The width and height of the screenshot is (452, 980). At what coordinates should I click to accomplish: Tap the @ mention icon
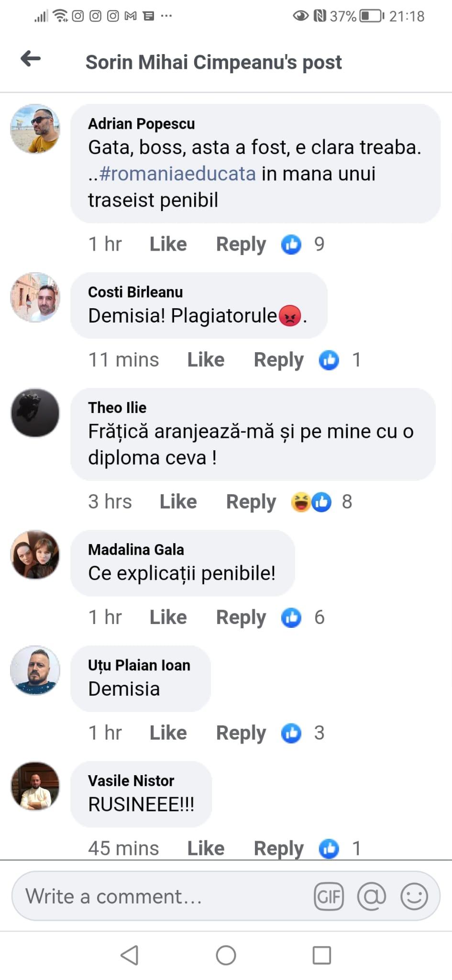pos(371,896)
